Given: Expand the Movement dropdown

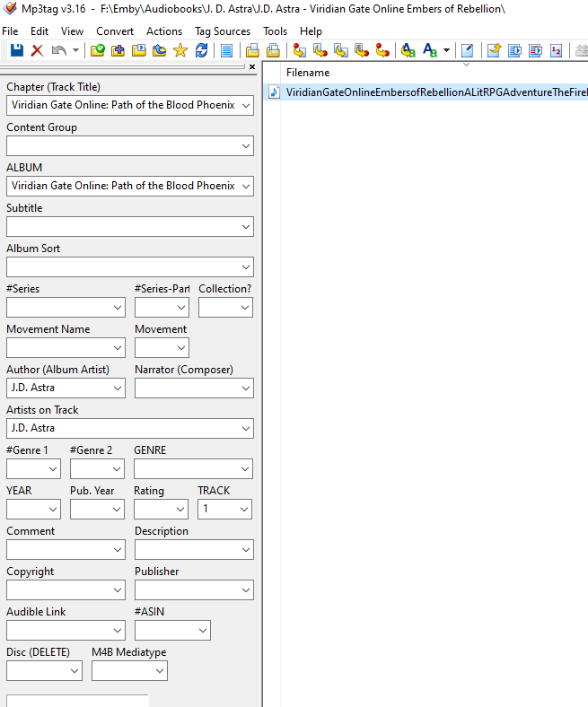Looking at the screenshot, I should 181,347.
